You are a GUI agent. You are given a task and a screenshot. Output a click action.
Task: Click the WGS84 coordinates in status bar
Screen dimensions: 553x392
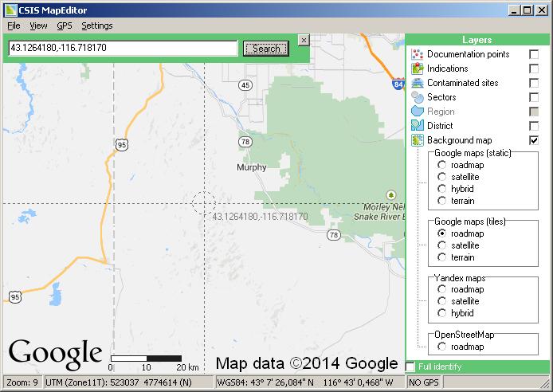(310, 382)
